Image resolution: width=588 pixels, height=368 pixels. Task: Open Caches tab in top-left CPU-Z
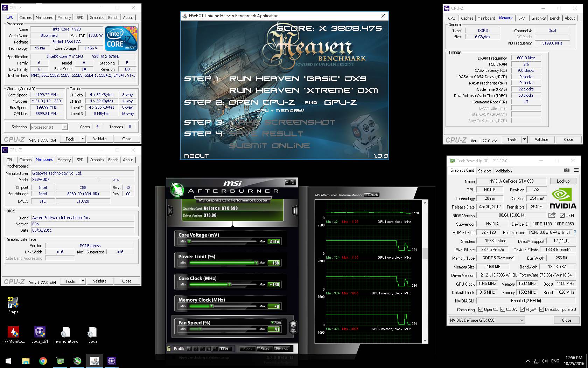coord(25,17)
